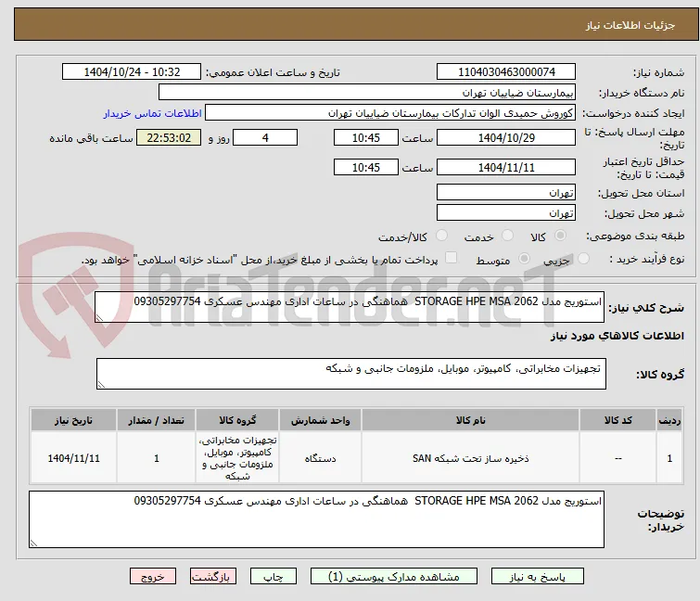Click resize handle of buyer notes box

point(34,543)
